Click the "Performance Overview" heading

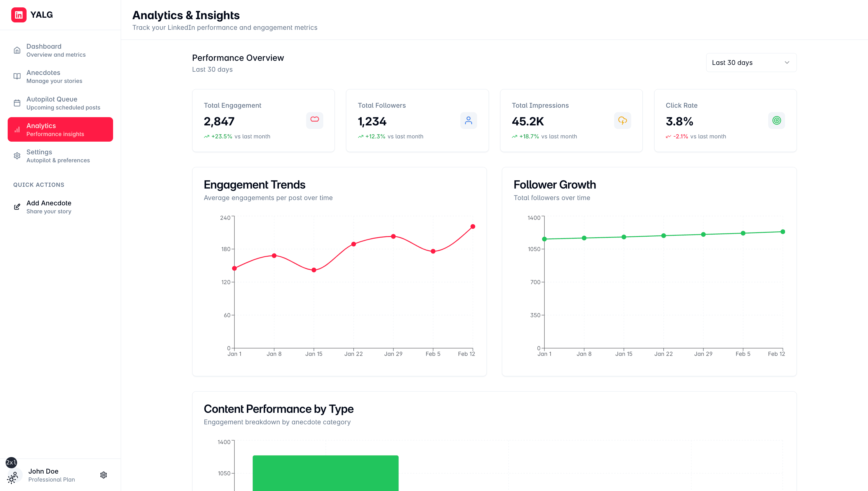(x=238, y=58)
